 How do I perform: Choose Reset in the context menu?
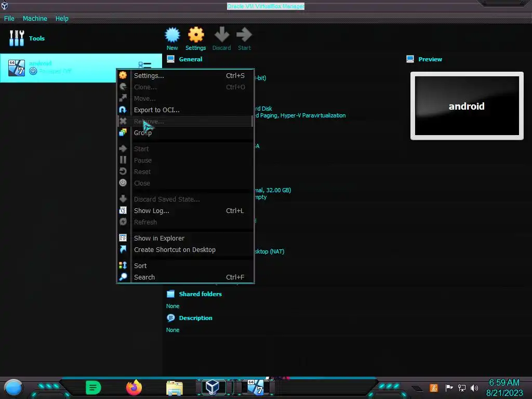(185, 171)
